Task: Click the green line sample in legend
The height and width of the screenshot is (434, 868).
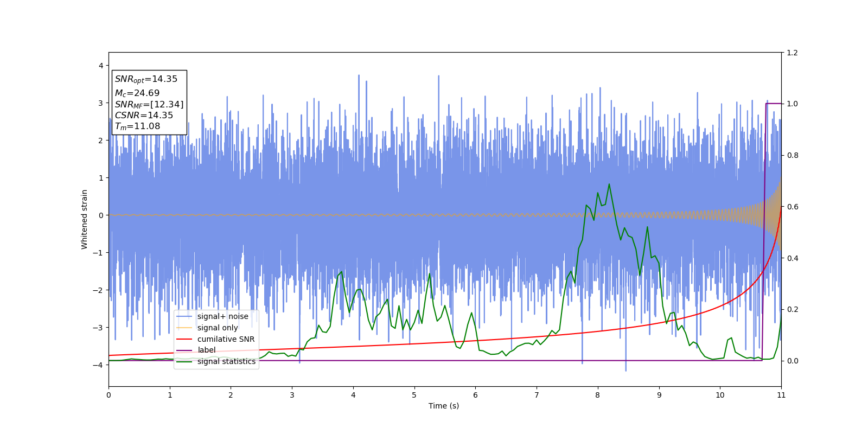Action: [184, 361]
